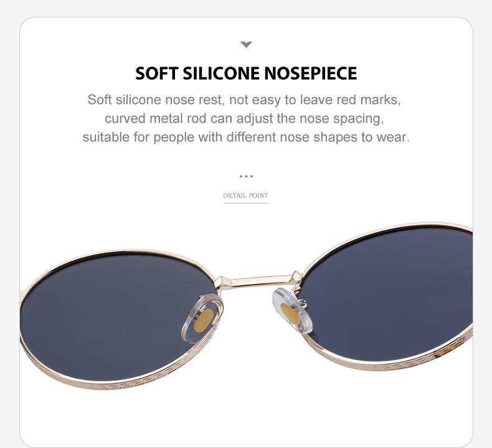492x448 pixels.
Task: Click the right clear silicone nose pad
Action: (x=292, y=311)
